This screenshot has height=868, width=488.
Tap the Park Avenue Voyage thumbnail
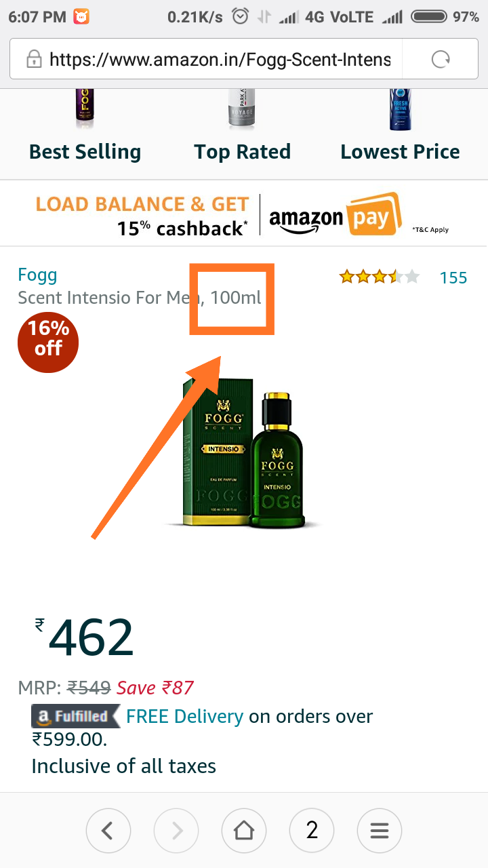click(242, 108)
